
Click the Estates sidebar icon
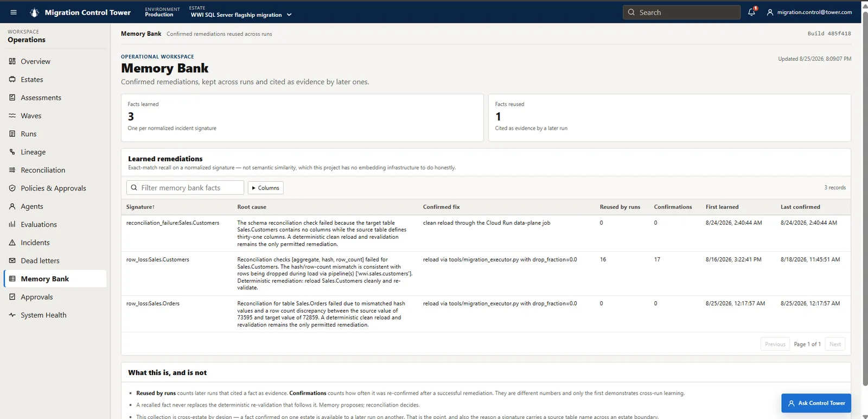click(x=12, y=79)
